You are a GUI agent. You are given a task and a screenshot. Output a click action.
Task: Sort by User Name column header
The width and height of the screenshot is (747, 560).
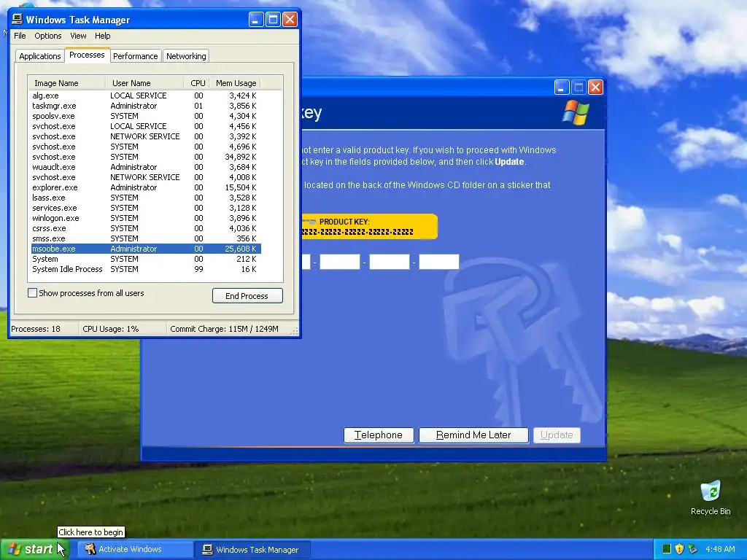144,83
